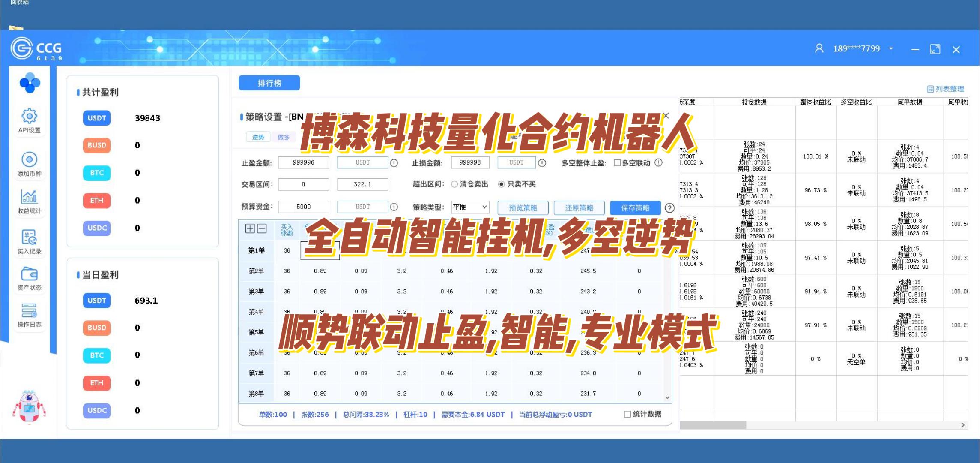980x463 pixels.
Task: Select 清仓卖出 radio option
Action: pyautogui.click(x=454, y=184)
